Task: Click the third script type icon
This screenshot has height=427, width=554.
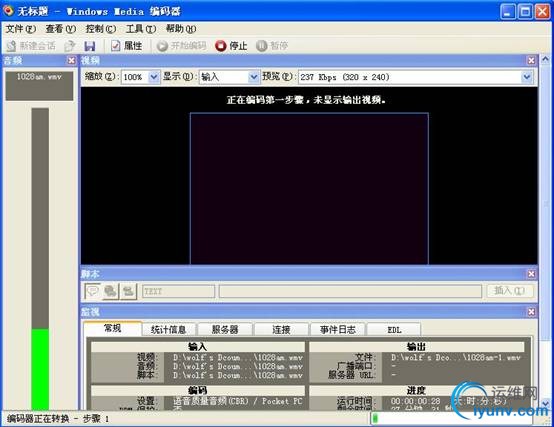Action: [x=128, y=291]
